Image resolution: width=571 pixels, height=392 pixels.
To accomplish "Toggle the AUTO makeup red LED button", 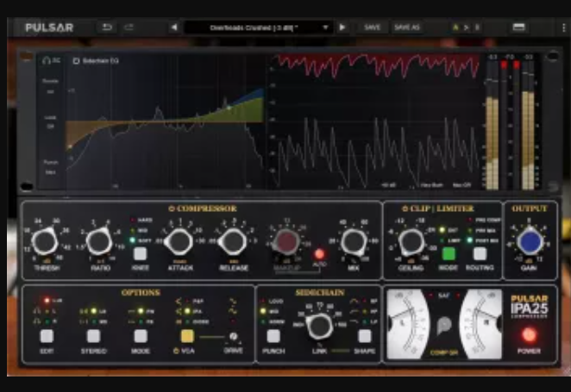I will pyautogui.click(x=319, y=254).
